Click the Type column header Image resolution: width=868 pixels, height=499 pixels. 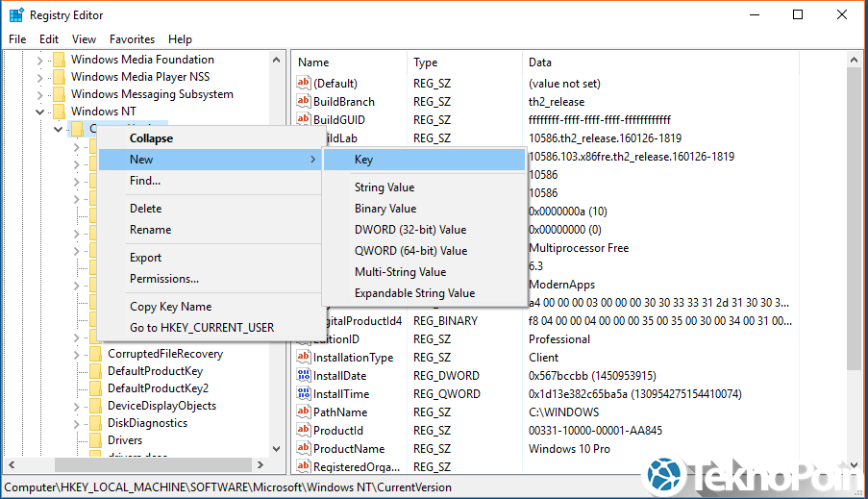(x=464, y=62)
